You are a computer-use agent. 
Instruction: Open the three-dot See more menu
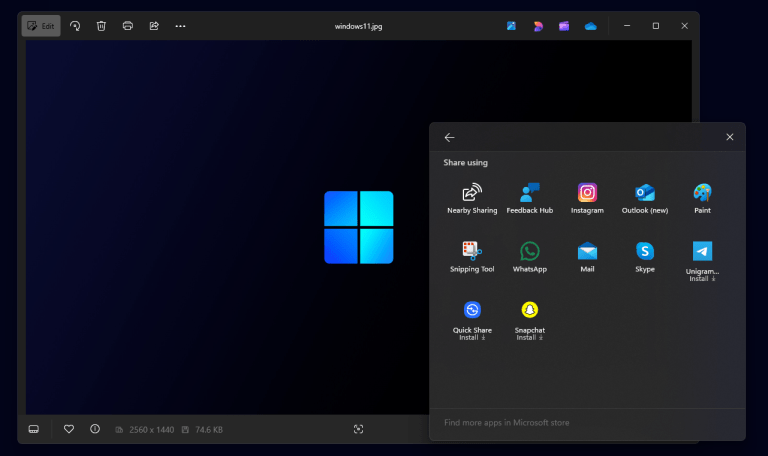pos(180,26)
